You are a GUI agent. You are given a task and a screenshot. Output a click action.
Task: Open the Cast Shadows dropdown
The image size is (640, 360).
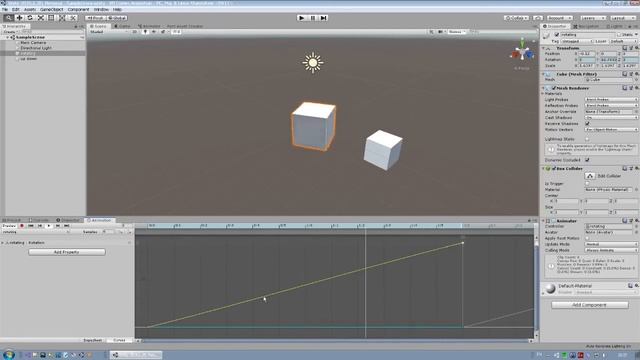coord(611,118)
